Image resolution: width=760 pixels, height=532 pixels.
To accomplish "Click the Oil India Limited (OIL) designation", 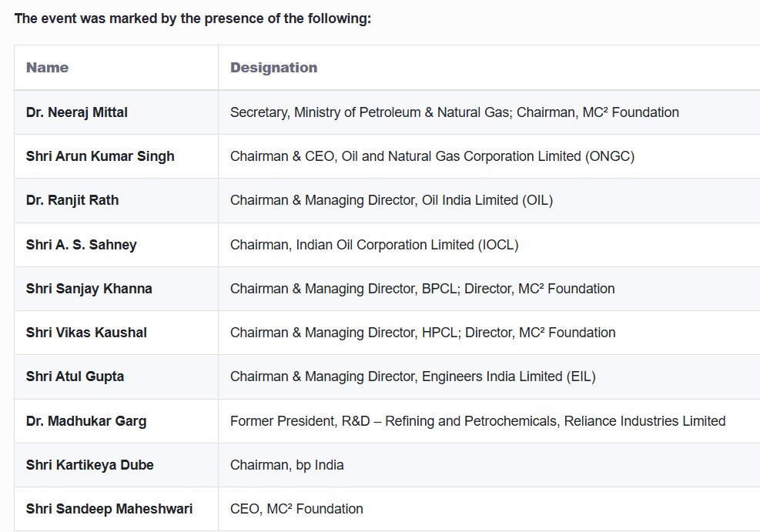I will click(x=392, y=200).
